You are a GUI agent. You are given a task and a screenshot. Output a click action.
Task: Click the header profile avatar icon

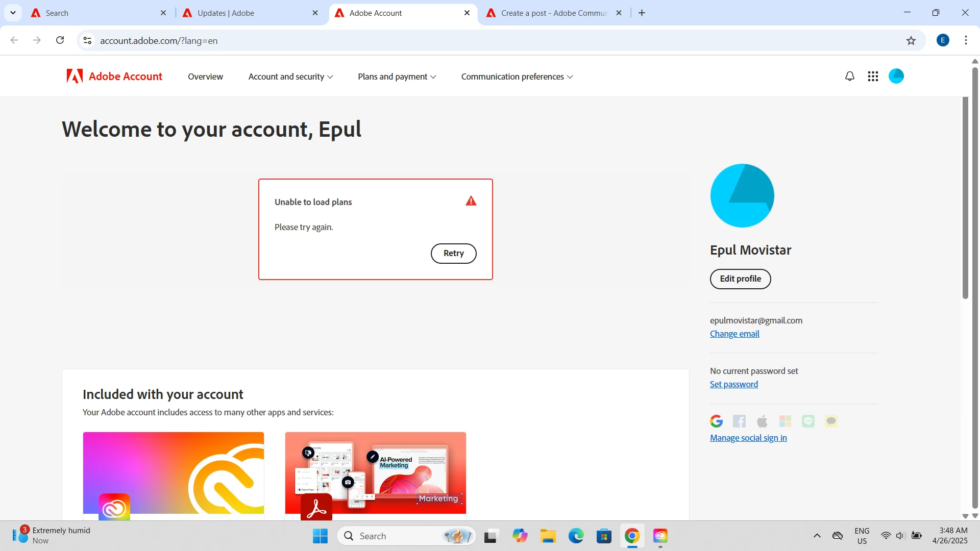tap(896, 76)
